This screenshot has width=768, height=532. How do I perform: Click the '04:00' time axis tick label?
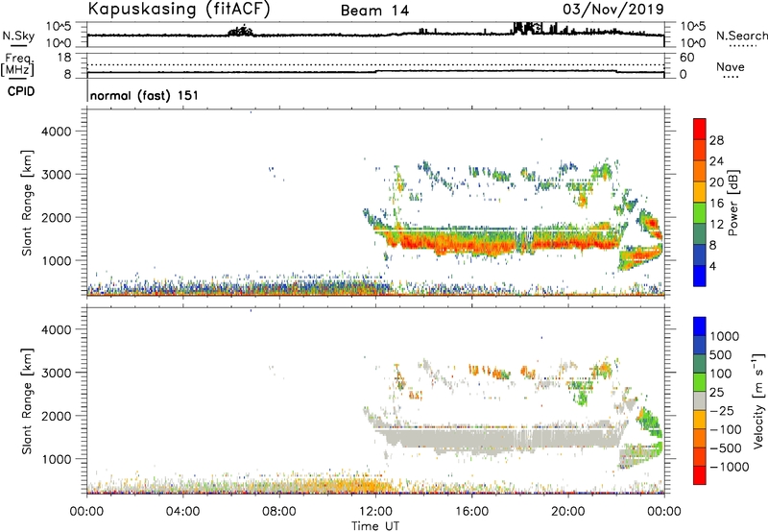(x=183, y=512)
